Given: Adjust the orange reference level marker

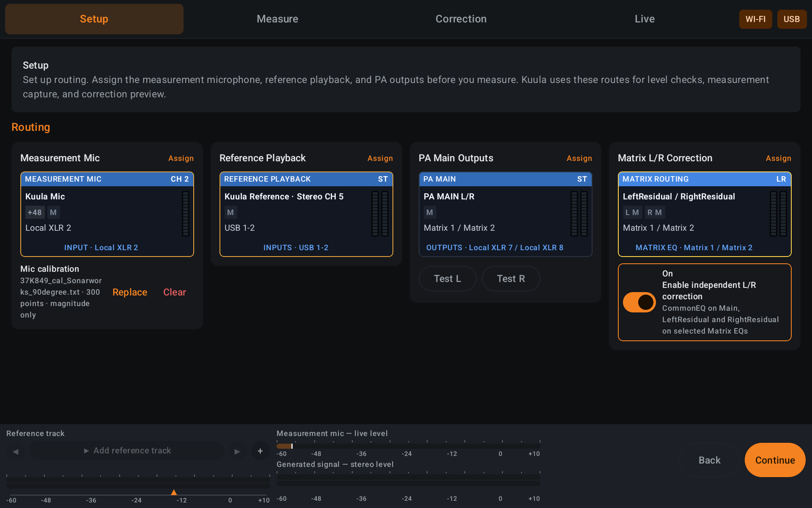Looking at the screenshot, I should click(174, 492).
